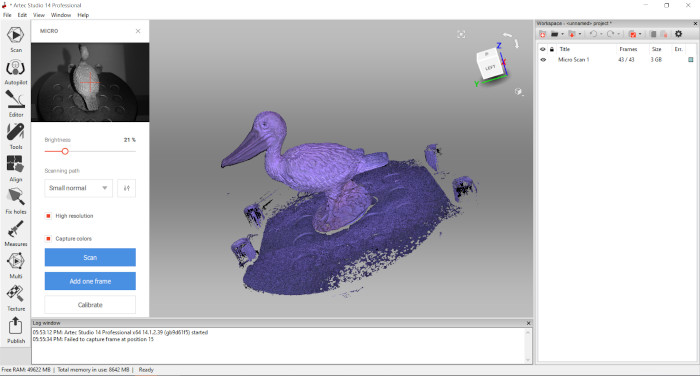Toggle the Capture colors checkbox
The image size is (700, 376).
[x=48, y=238]
